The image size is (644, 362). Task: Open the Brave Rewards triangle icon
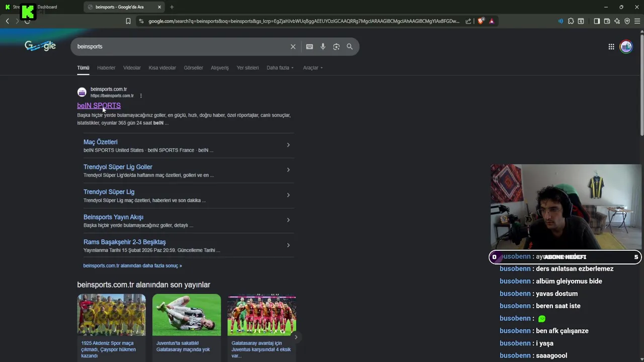492,21
